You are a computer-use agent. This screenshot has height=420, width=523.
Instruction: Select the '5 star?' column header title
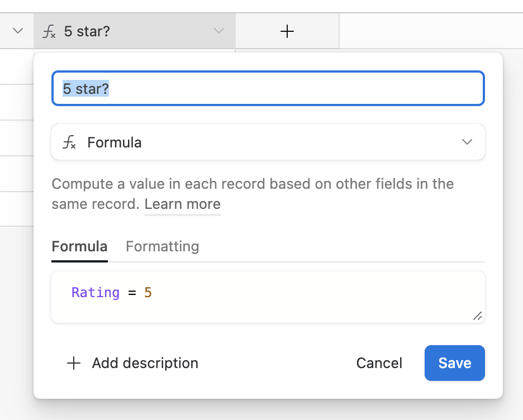87,31
